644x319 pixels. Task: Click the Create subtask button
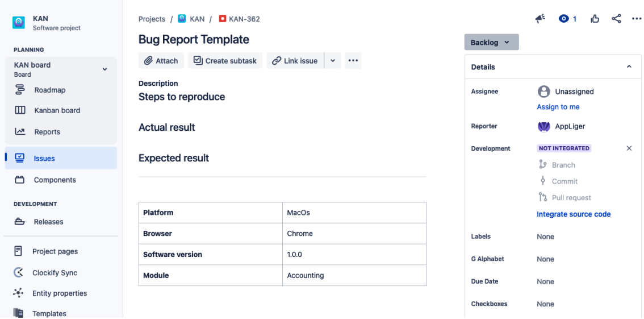click(225, 61)
